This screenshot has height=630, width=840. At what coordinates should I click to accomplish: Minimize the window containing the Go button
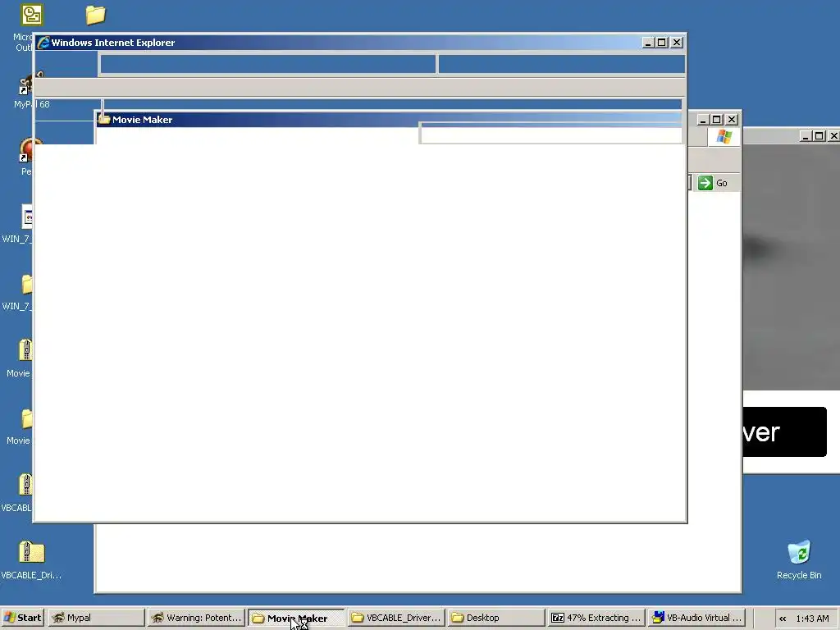tap(703, 120)
